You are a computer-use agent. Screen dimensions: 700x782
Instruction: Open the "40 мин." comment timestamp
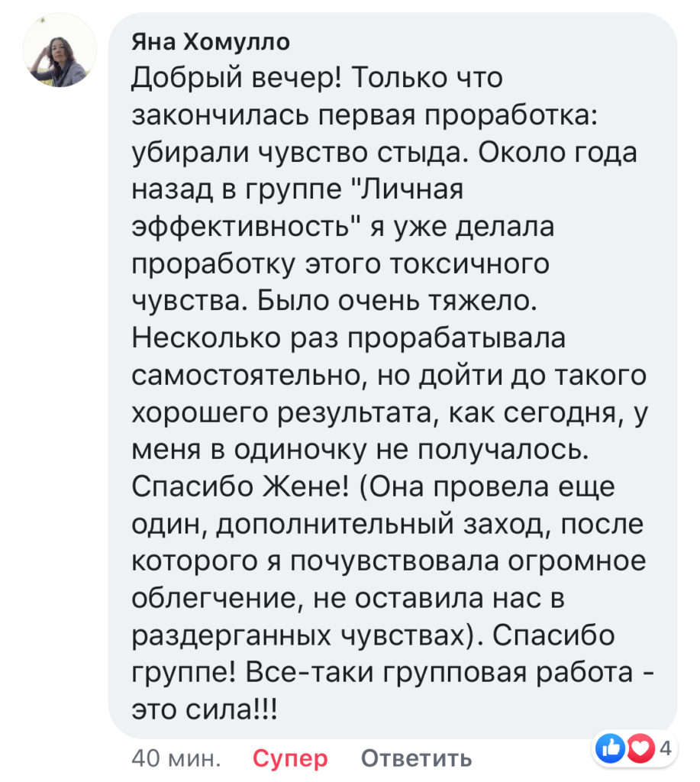pos(177,758)
